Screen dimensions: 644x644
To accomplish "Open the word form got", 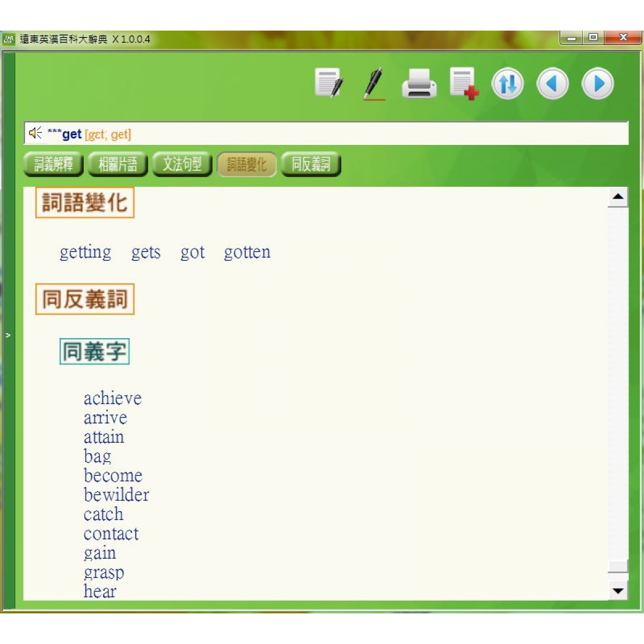I will coord(193,252).
